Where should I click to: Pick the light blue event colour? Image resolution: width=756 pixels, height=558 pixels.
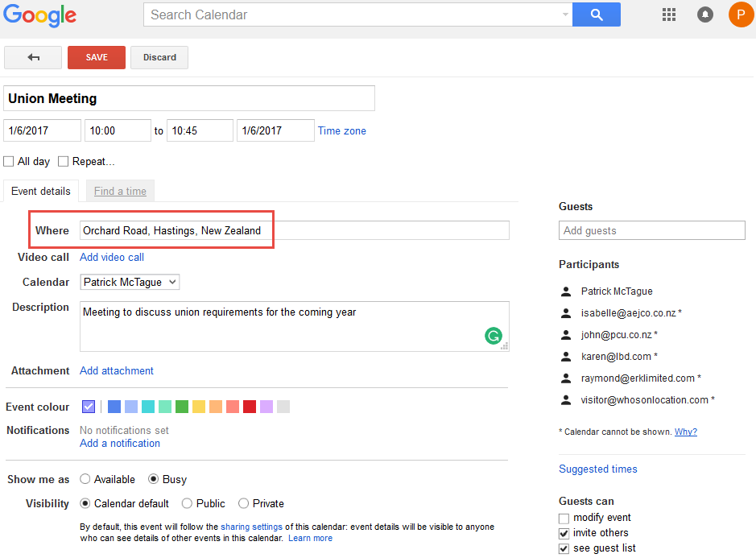pos(131,407)
